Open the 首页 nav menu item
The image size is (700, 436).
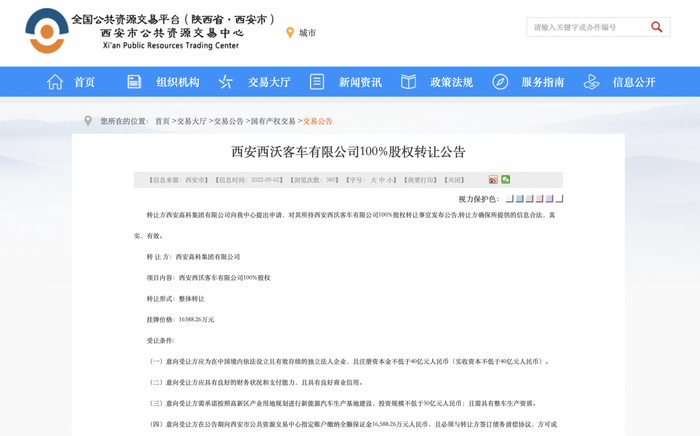click(84, 82)
